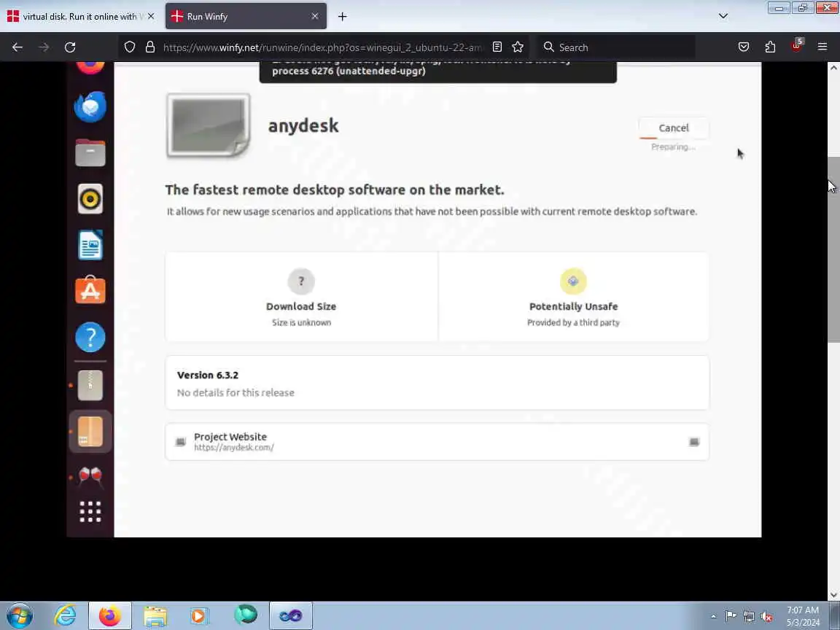Open the Windows Start button
This screenshot has width=840, height=630.
[x=19, y=615]
